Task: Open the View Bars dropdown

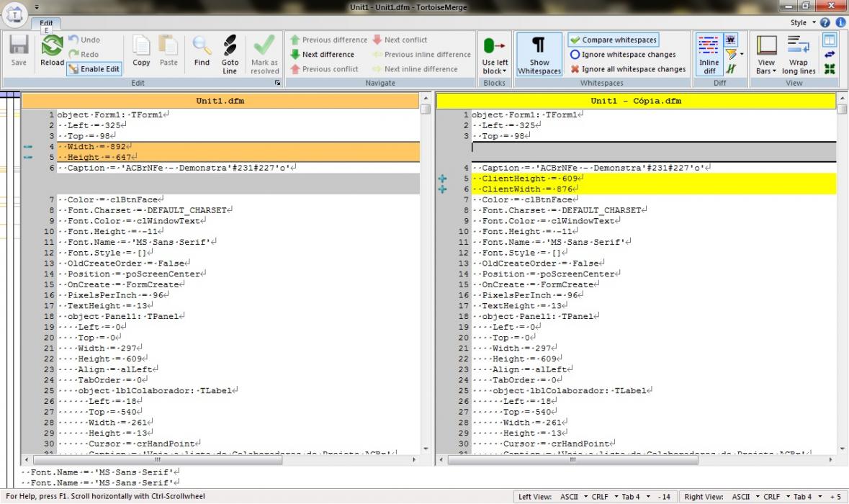Action: [766, 54]
